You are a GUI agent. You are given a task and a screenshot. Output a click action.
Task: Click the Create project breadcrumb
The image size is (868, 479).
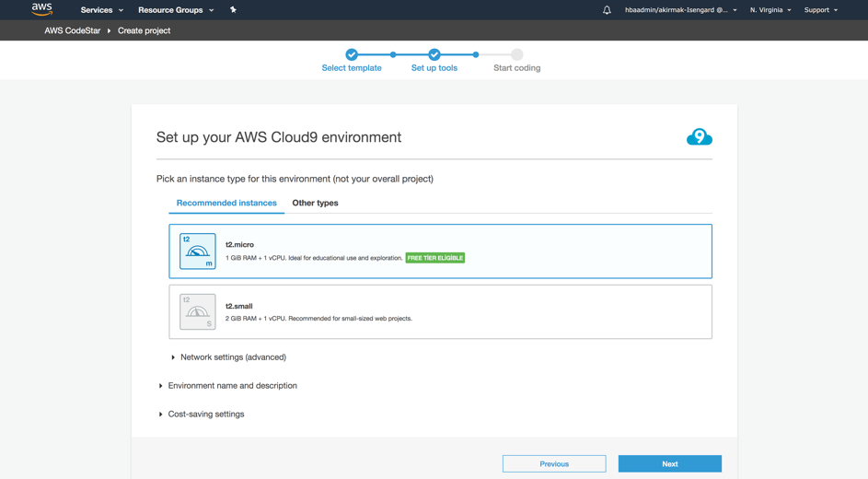click(x=144, y=30)
